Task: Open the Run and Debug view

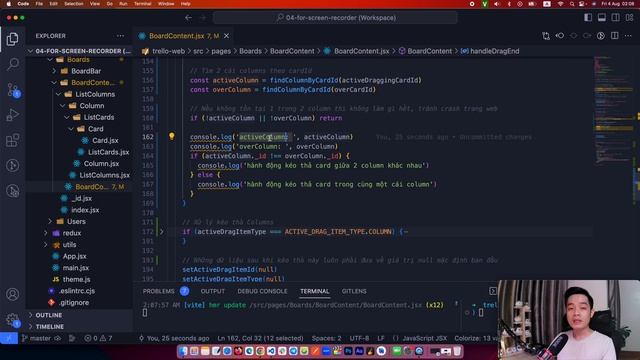Action: (13, 115)
